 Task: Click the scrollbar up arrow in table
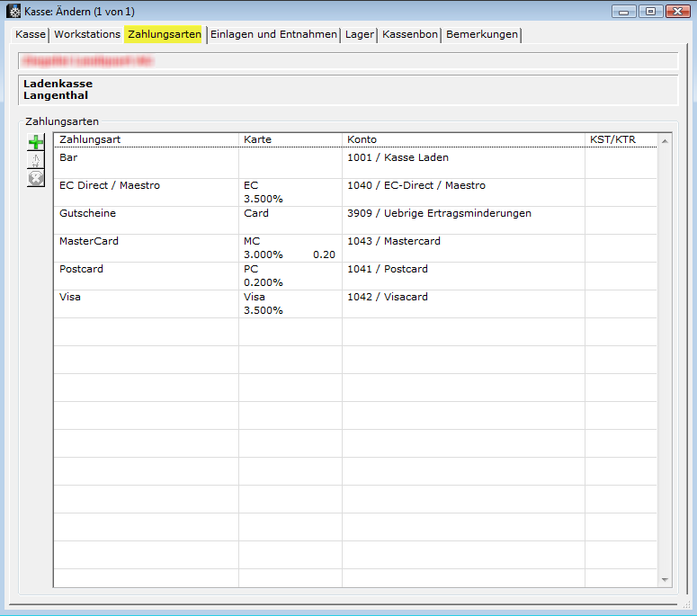(x=666, y=141)
